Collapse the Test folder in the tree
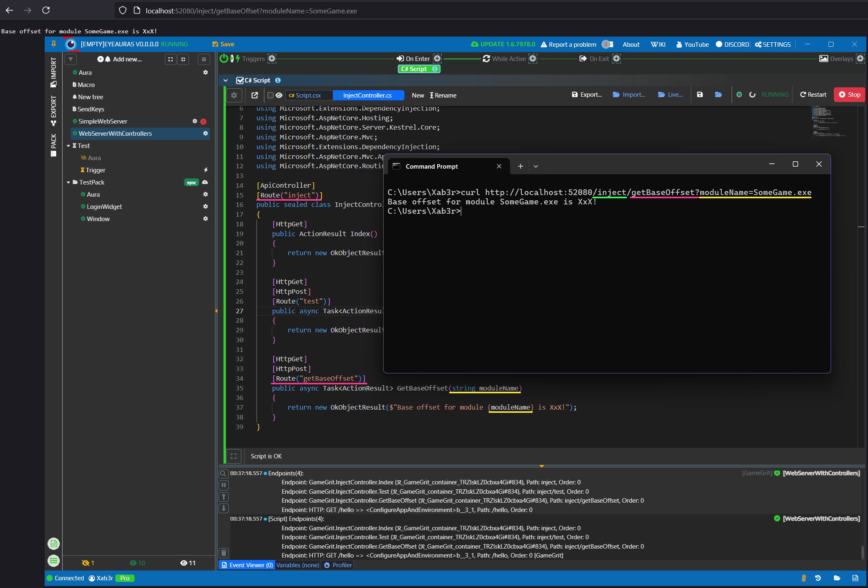Image resolution: width=868 pixels, height=588 pixels. click(x=68, y=146)
